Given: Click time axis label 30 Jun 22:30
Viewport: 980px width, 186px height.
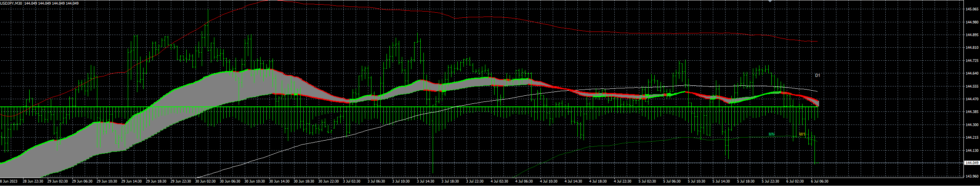Looking at the screenshot, I should pos(328,181).
